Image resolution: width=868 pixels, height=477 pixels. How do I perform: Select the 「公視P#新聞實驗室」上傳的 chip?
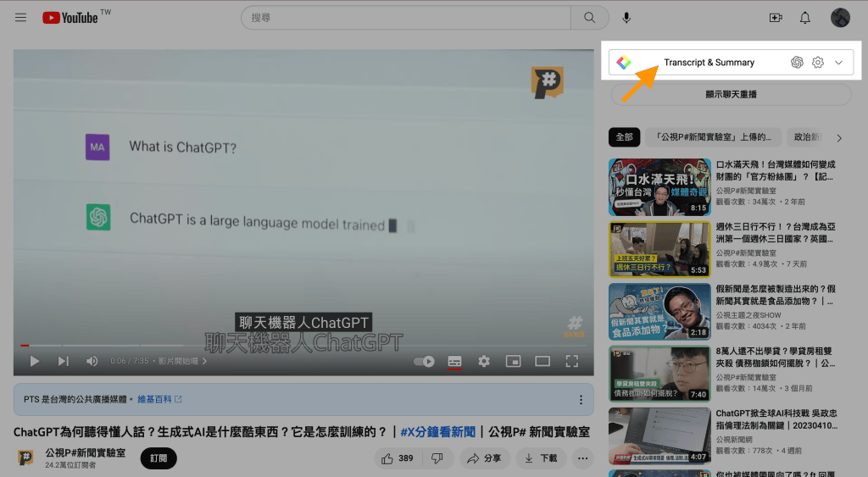tap(713, 137)
